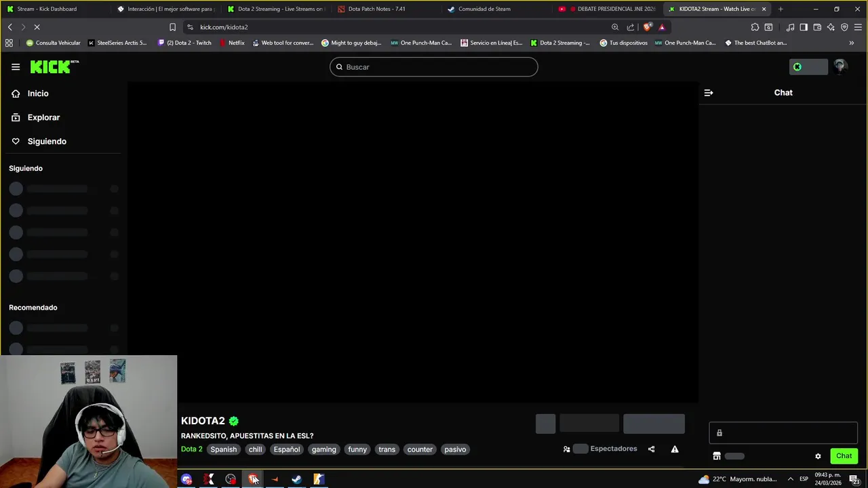This screenshot has width=868, height=488.
Task: Click the chat message input box
Action: pyautogui.click(x=783, y=433)
